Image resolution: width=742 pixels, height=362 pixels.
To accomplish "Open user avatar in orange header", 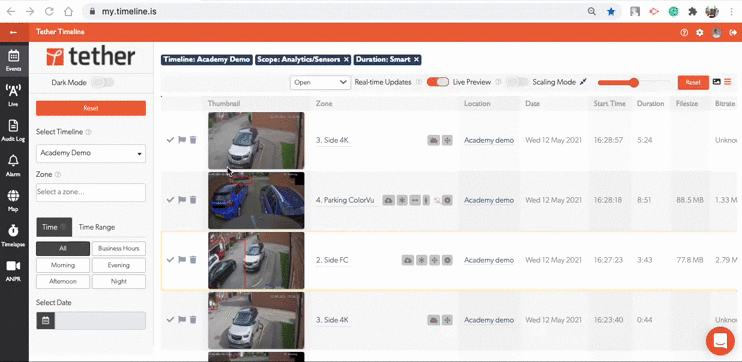I will pos(717,32).
